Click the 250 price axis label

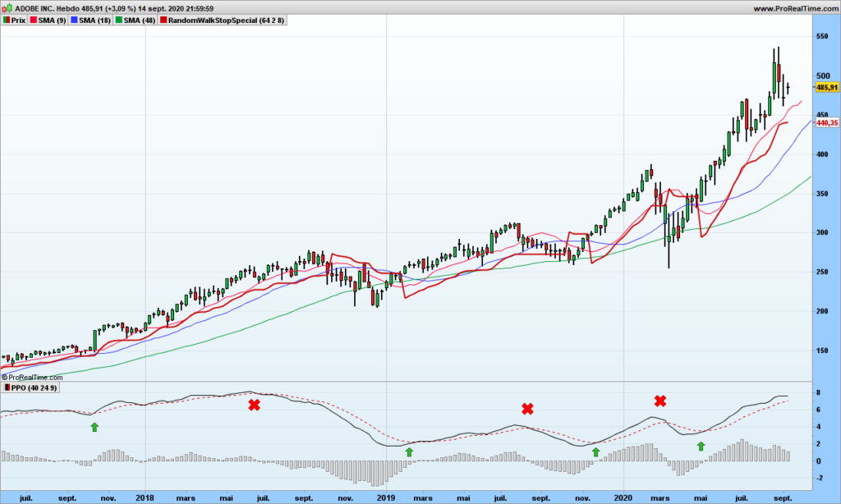tap(822, 272)
